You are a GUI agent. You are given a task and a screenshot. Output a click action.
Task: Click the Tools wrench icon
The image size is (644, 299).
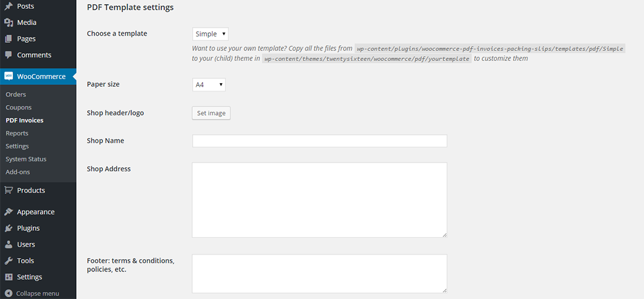[x=9, y=261]
